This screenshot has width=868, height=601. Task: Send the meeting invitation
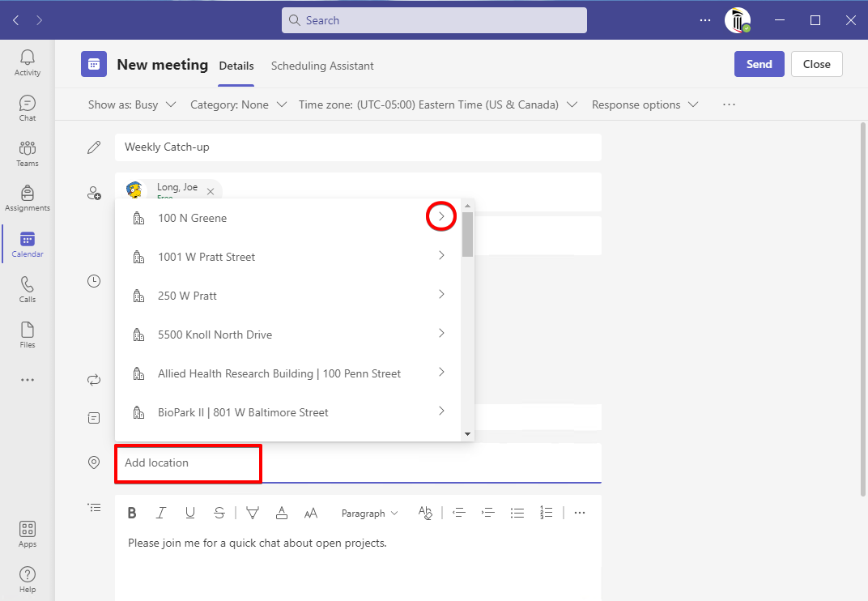pos(759,64)
